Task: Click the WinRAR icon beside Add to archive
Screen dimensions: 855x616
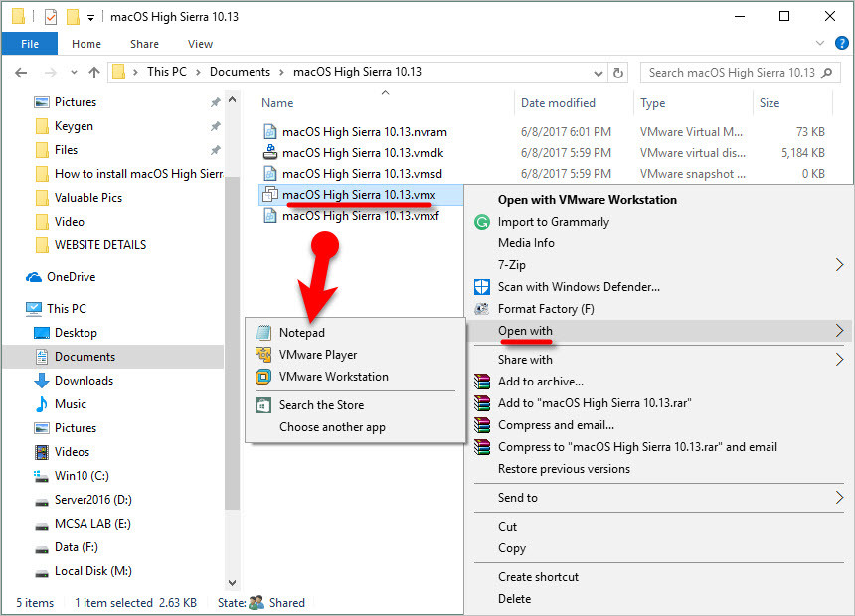Action: [482, 382]
